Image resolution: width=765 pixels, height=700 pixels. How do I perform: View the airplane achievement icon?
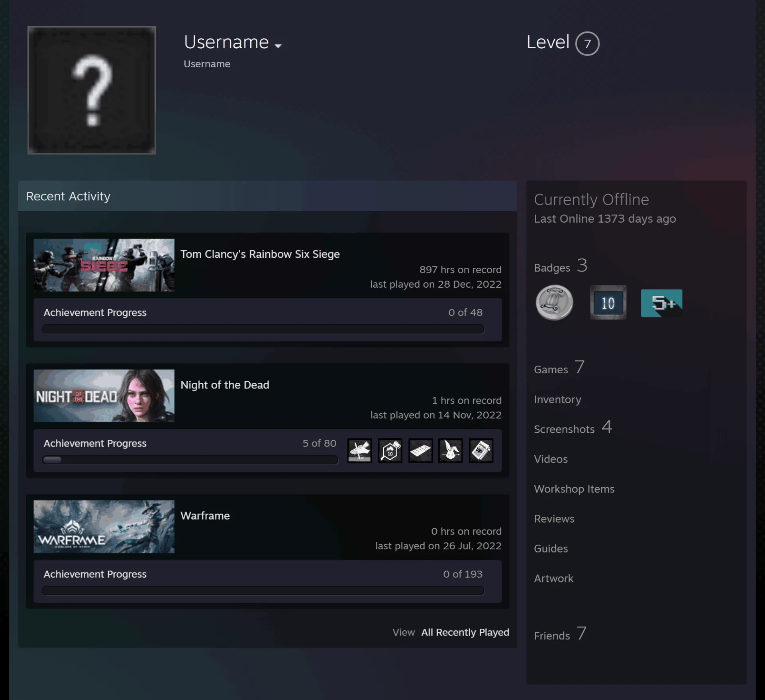click(x=359, y=451)
